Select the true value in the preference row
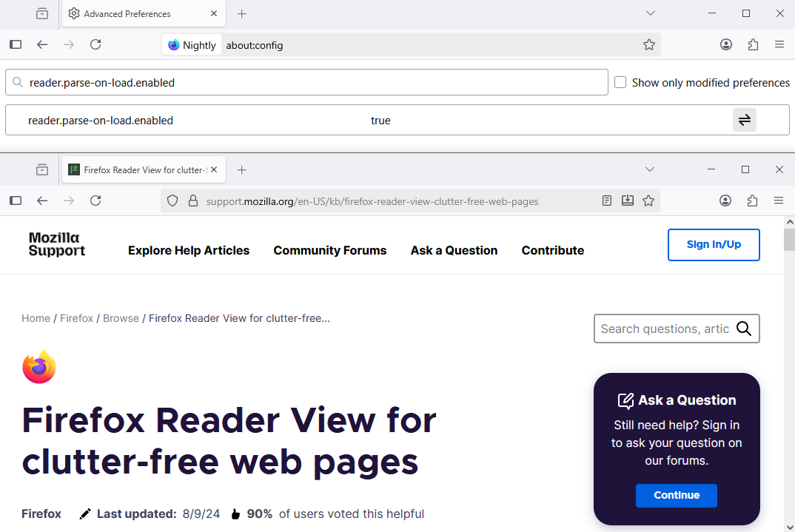Viewport: 795px width, 532px height. pyautogui.click(x=380, y=121)
